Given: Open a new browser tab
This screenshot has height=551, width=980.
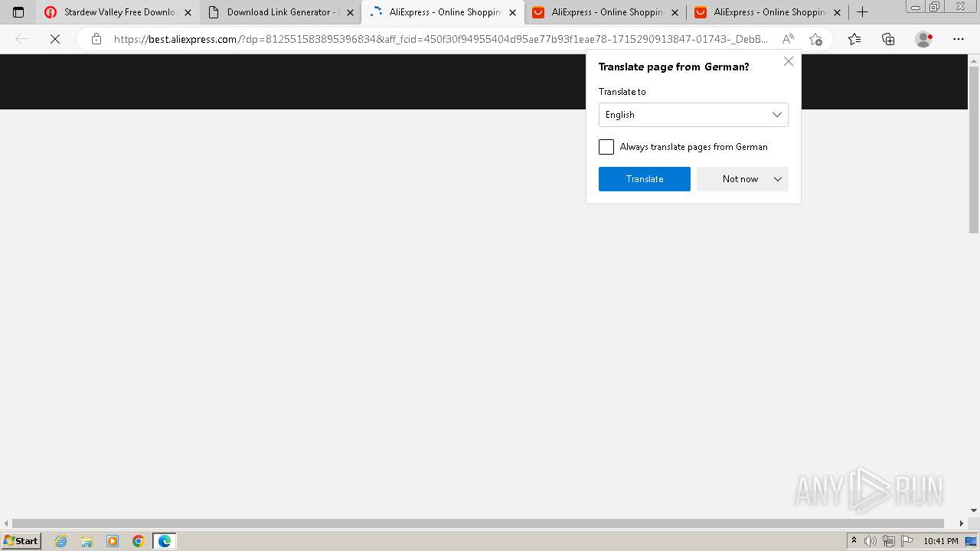Looking at the screenshot, I should coord(862,12).
